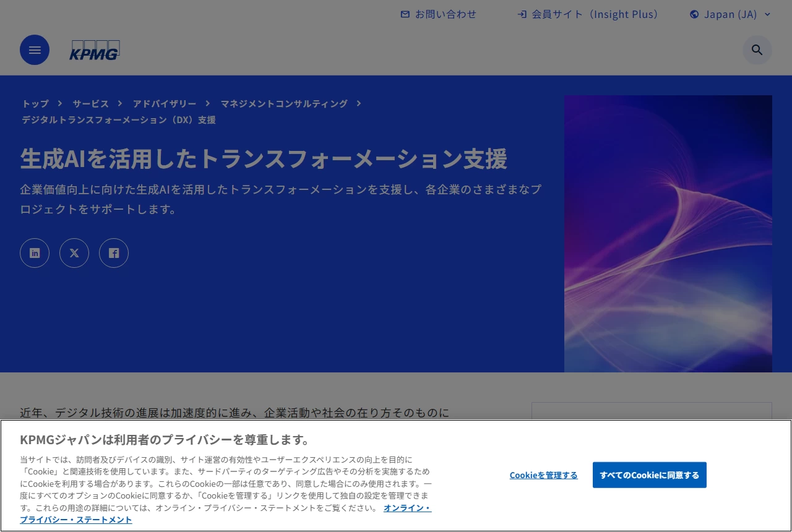The height and width of the screenshot is (532, 792).
Task: Open お問い合わせ contact link
Action: [445, 14]
